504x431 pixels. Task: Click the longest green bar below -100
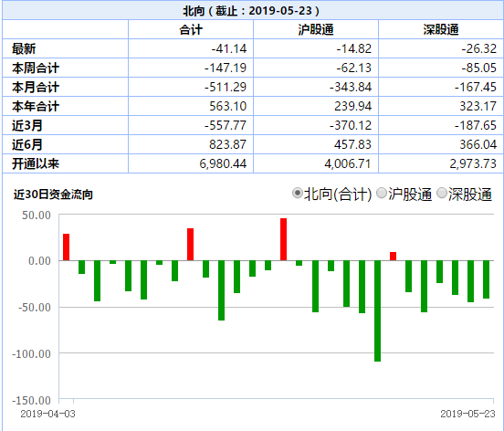(377, 310)
